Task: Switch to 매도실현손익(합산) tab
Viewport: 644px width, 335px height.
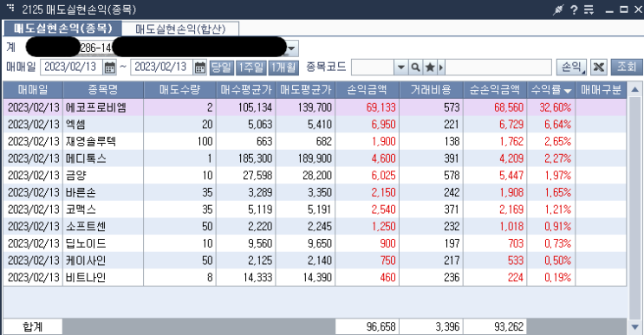Action: pos(180,29)
